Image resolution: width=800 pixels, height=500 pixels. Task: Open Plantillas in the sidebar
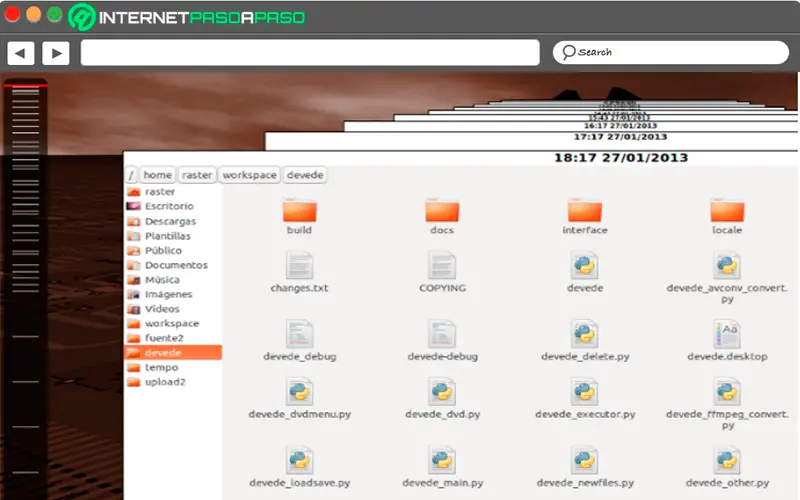coord(173,236)
